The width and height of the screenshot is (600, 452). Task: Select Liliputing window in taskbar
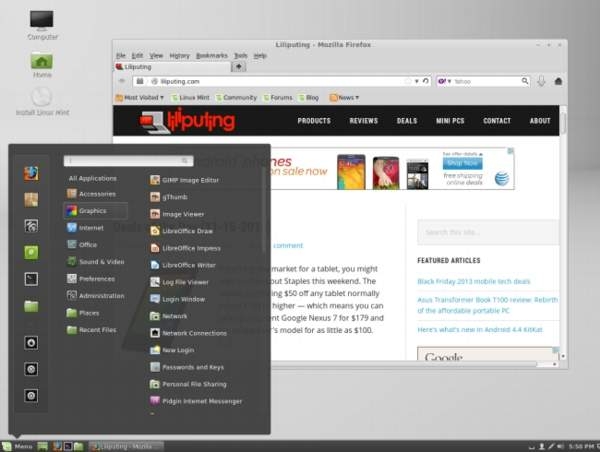(x=126, y=446)
